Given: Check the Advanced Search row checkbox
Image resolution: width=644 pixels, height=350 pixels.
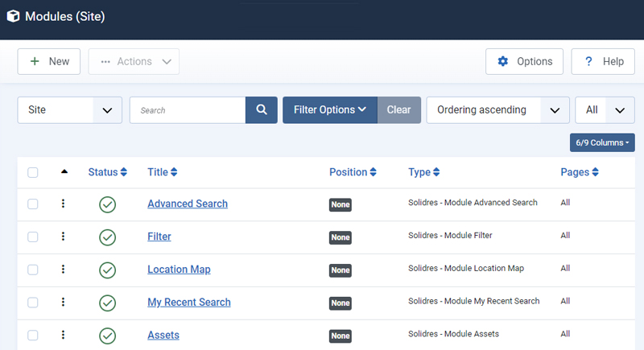Looking at the screenshot, I should click(33, 204).
